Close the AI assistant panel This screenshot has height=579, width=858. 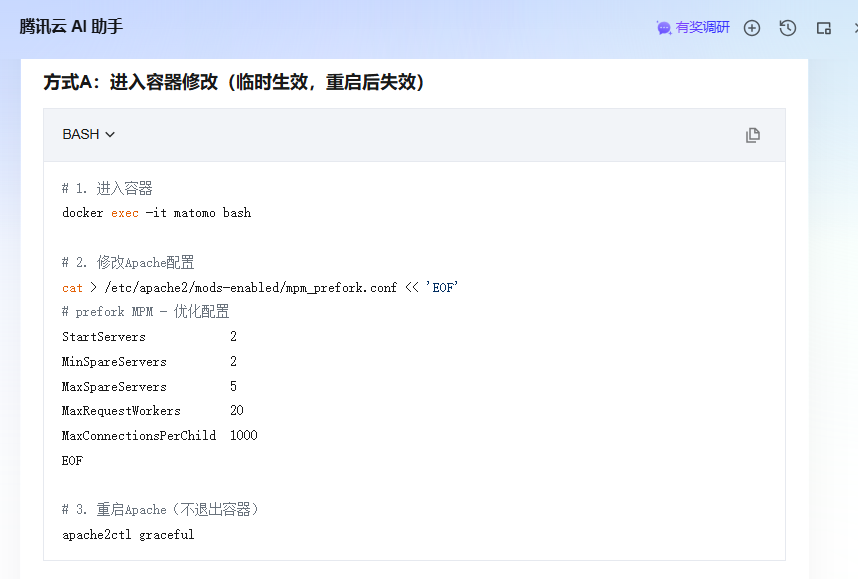(854, 28)
